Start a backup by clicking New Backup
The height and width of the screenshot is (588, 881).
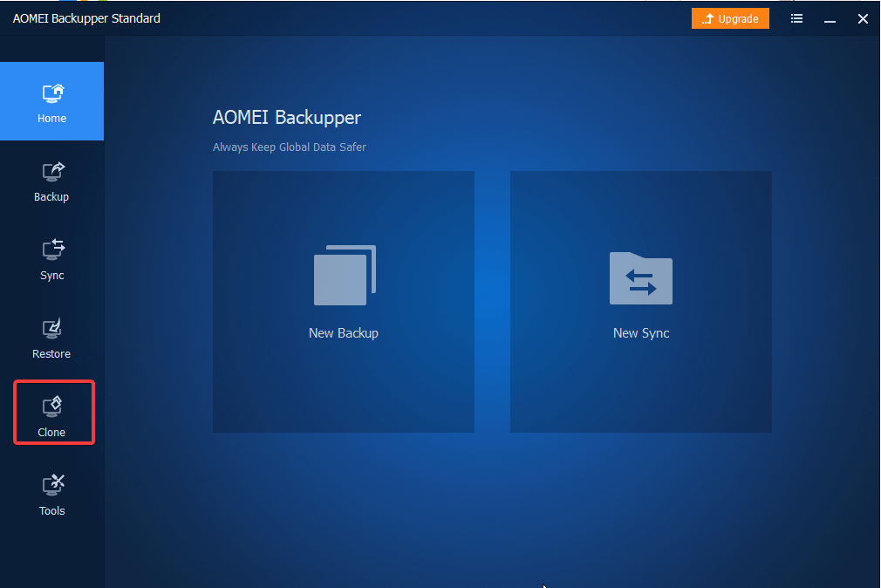(x=343, y=332)
